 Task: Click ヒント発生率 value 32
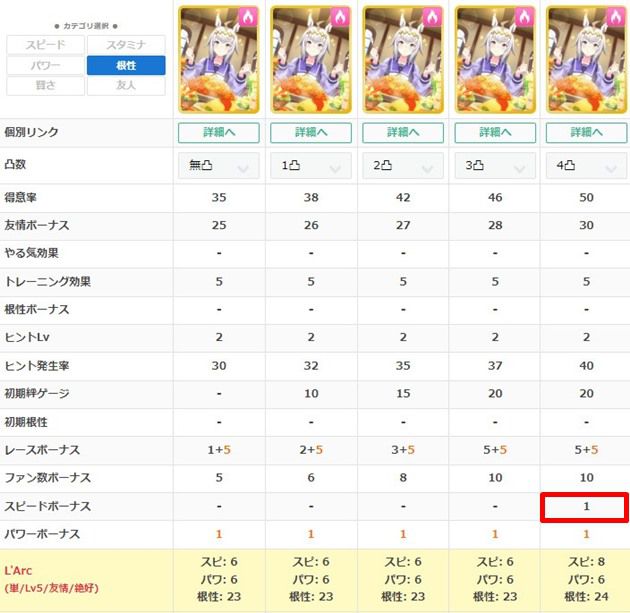tap(311, 366)
